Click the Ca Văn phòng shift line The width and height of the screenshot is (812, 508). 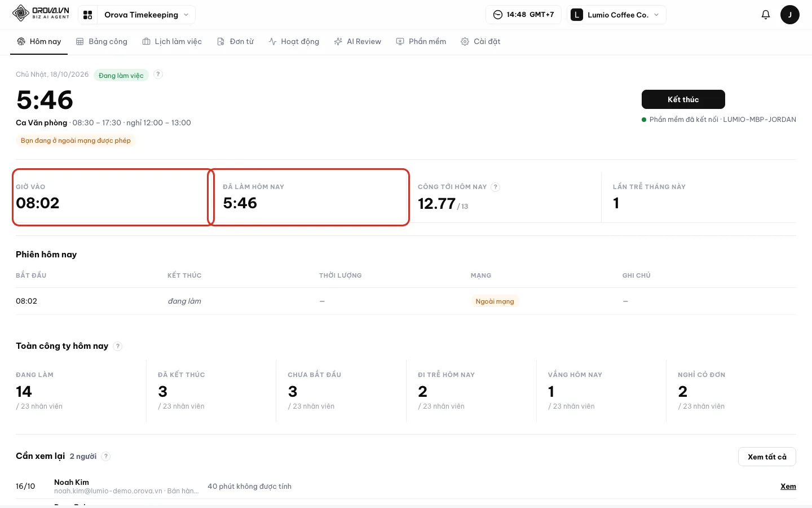pyautogui.click(x=103, y=123)
